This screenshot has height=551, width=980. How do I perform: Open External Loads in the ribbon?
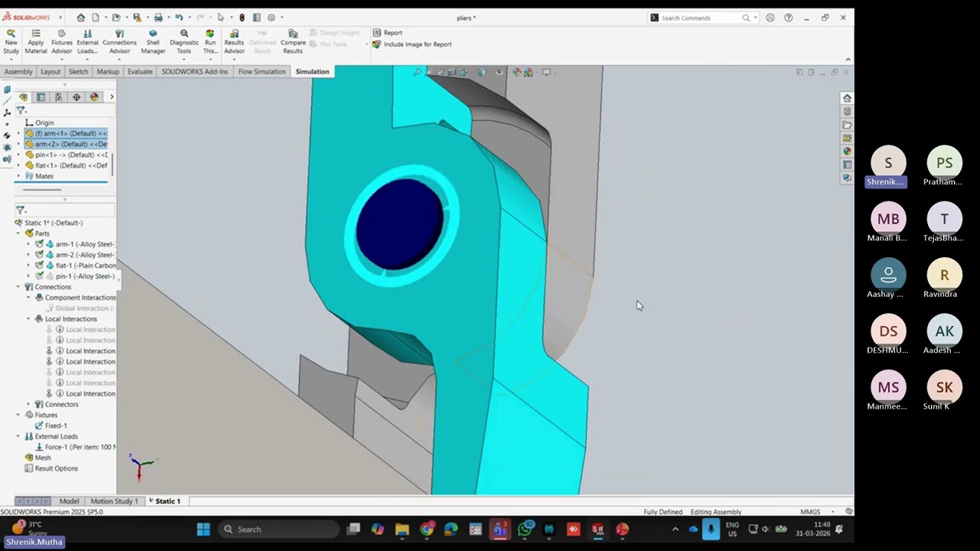coord(87,41)
